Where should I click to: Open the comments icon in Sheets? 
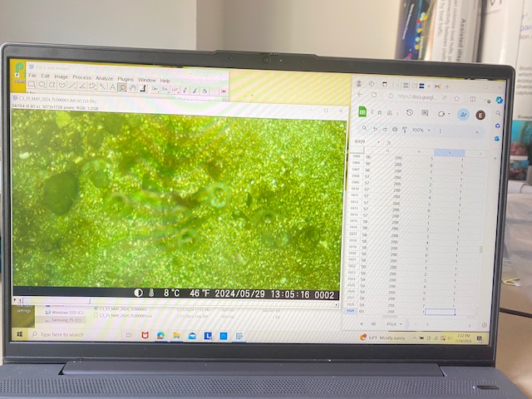pyautogui.click(x=425, y=113)
